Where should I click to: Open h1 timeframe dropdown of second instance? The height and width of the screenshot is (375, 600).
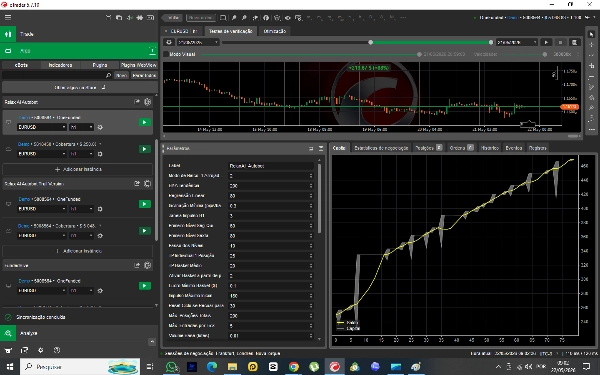(81, 154)
